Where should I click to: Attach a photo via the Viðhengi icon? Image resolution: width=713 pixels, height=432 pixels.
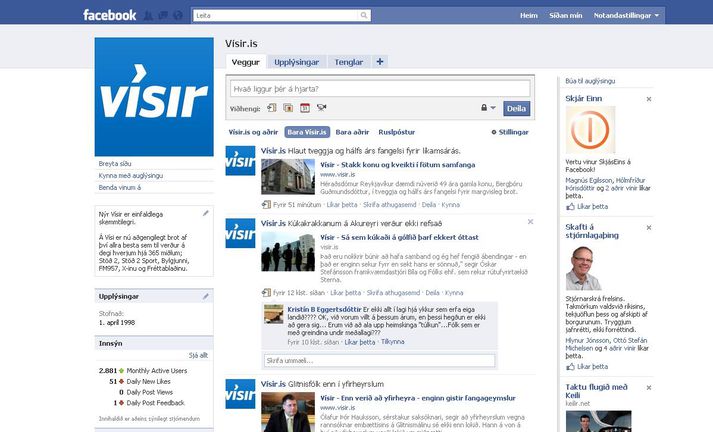pyautogui.click(x=271, y=108)
